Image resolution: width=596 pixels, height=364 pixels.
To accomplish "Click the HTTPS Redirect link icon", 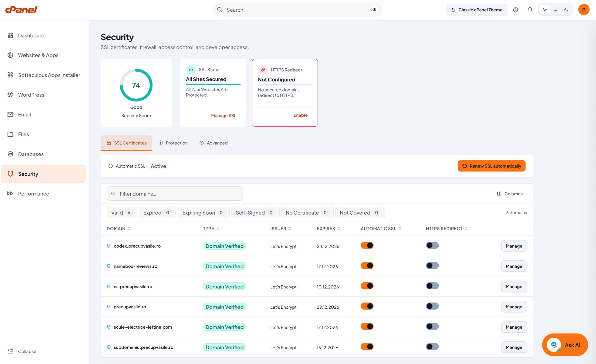I will coord(263,70).
